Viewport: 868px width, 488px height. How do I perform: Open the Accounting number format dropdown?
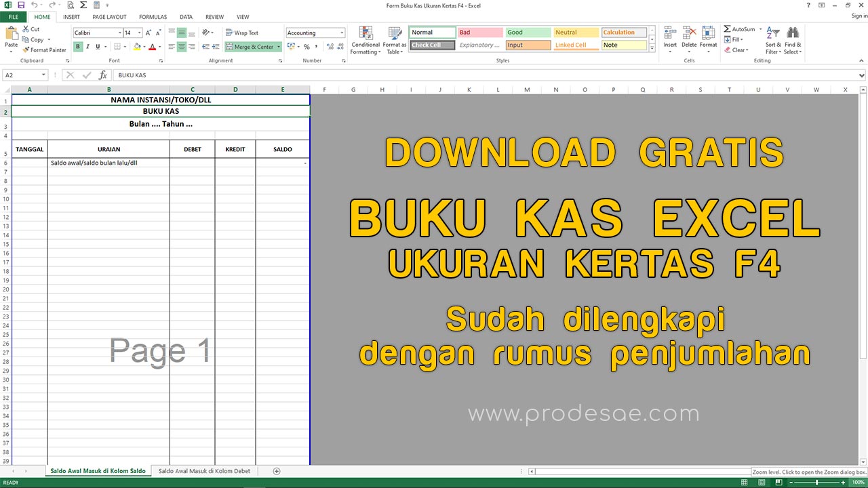click(342, 33)
